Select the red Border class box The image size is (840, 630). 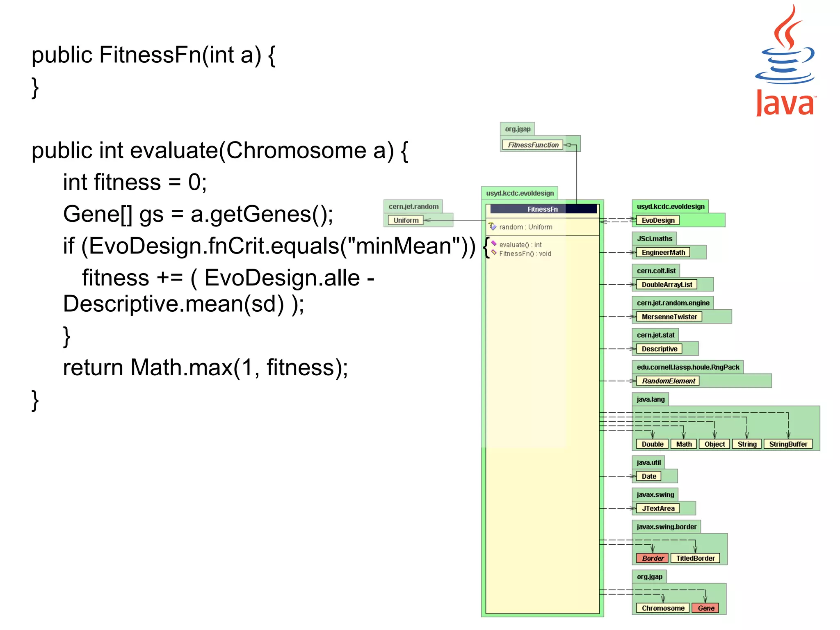pos(652,558)
